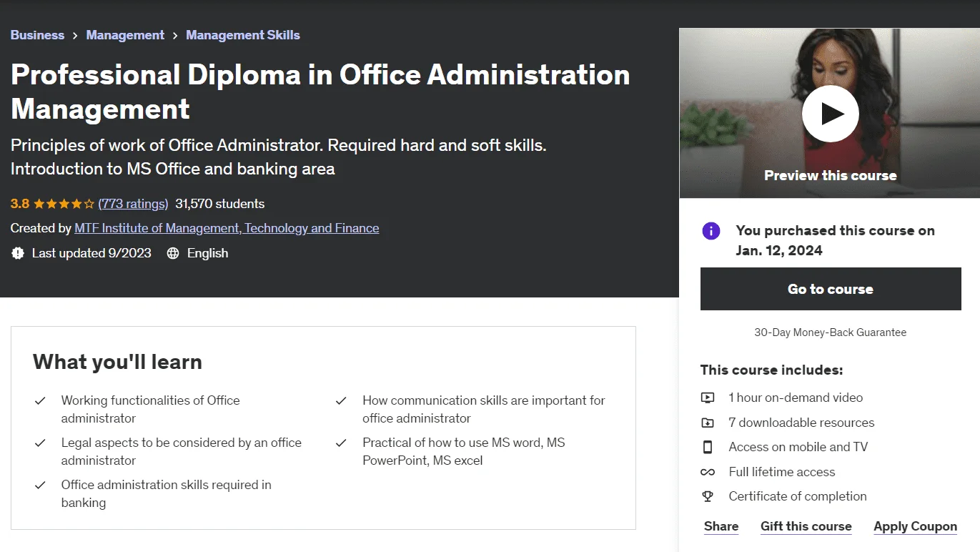This screenshot has width=980, height=552.
Task: Click checkmark beside Working functionalities of Office
Action: (41, 401)
